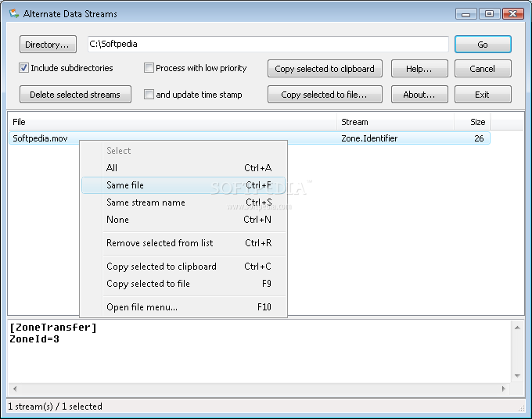Click the Zone.Identifier stream cell
Viewport: 532px width, 419px height.
pos(369,138)
